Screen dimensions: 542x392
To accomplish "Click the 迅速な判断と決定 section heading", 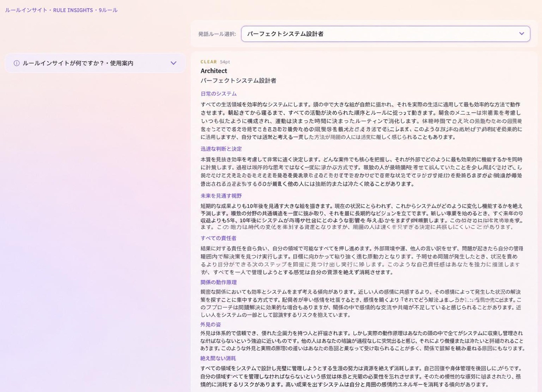I will pyautogui.click(x=221, y=149).
